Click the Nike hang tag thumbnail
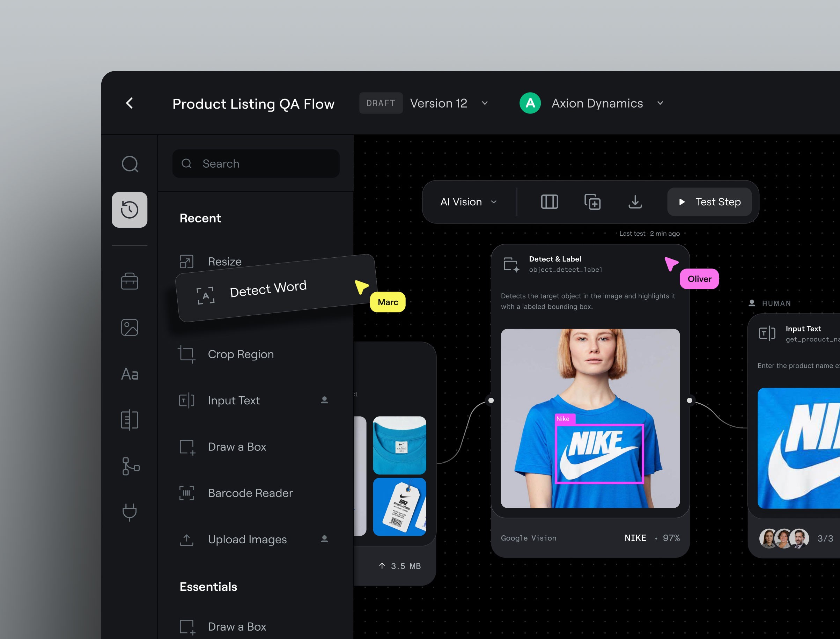 coord(399,507)
